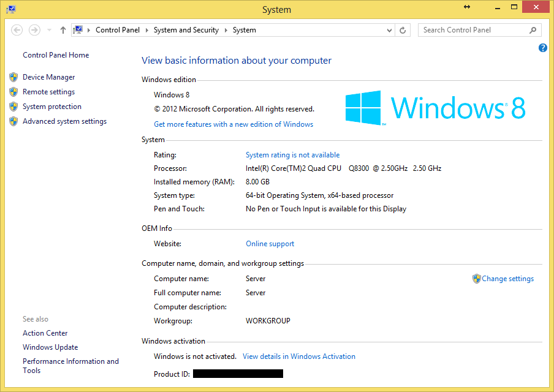The width and height of the screenshot is (554, 392).
Task: Open Windows Update under See also
Action: click(x=50, y=347)
